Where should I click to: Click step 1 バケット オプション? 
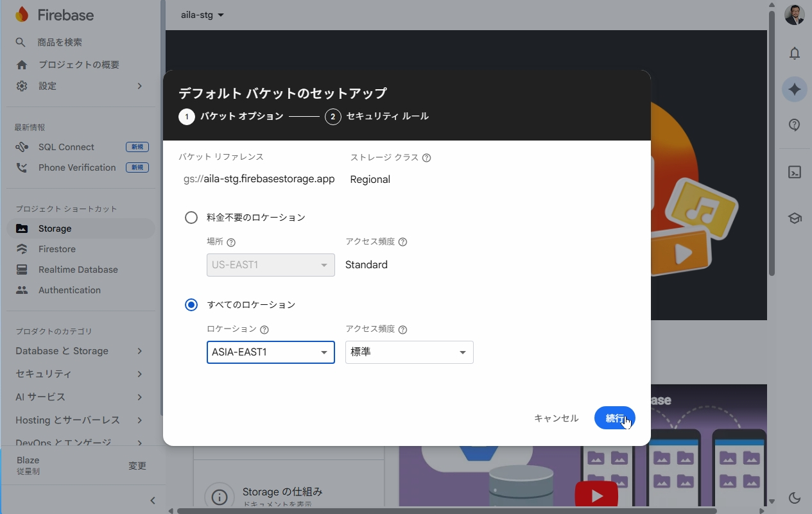pyautogui.click(x=231, y=117)
